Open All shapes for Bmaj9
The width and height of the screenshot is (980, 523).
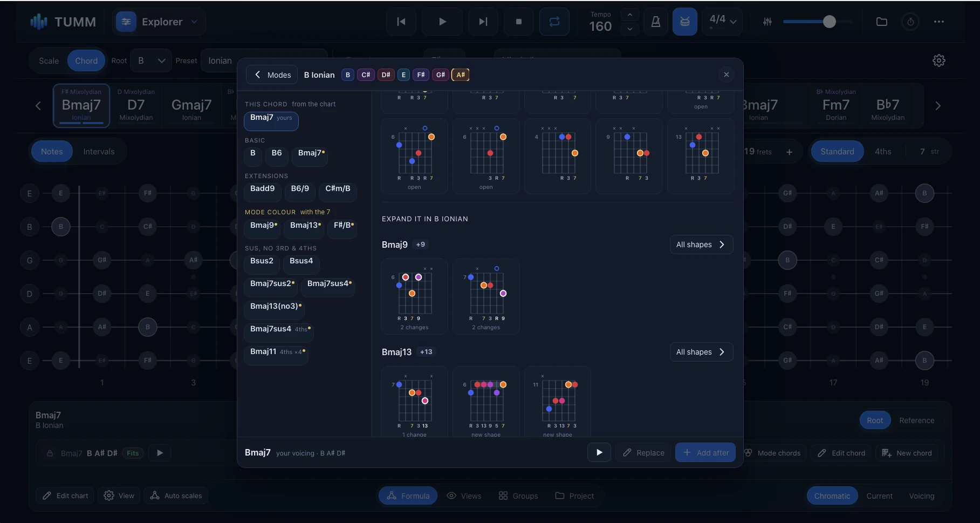click(x=701, y=244)
